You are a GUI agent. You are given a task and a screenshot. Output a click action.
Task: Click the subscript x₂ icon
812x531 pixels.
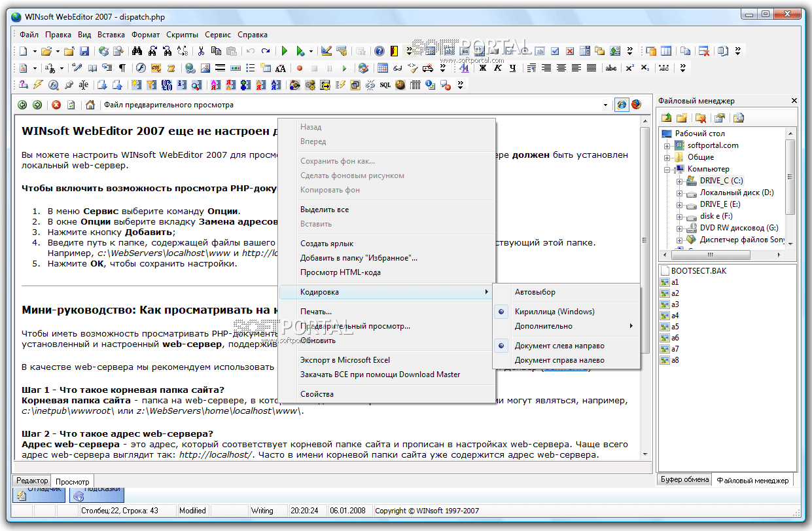645,68
